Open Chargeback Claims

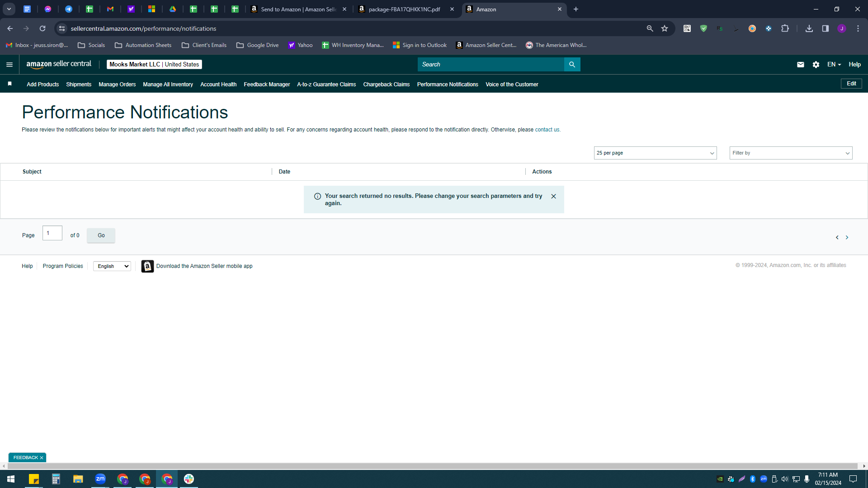[x=386, y=84]
